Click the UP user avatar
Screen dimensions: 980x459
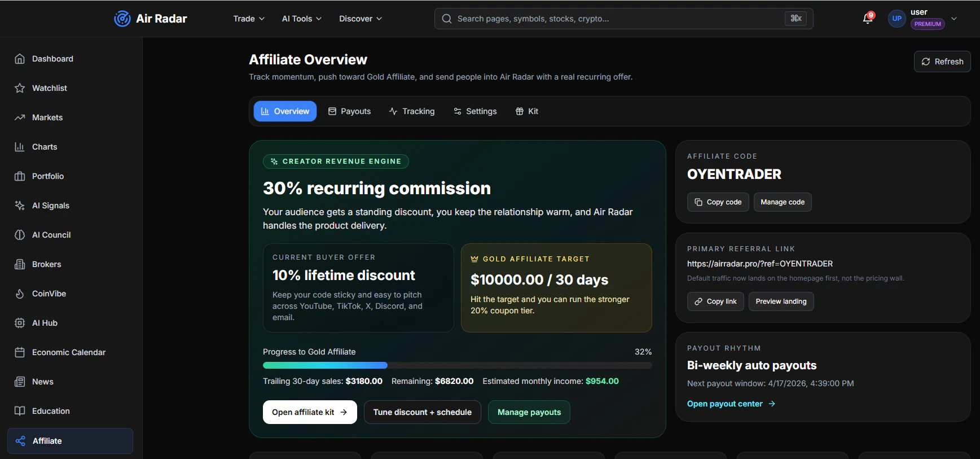tap(896, 19)
